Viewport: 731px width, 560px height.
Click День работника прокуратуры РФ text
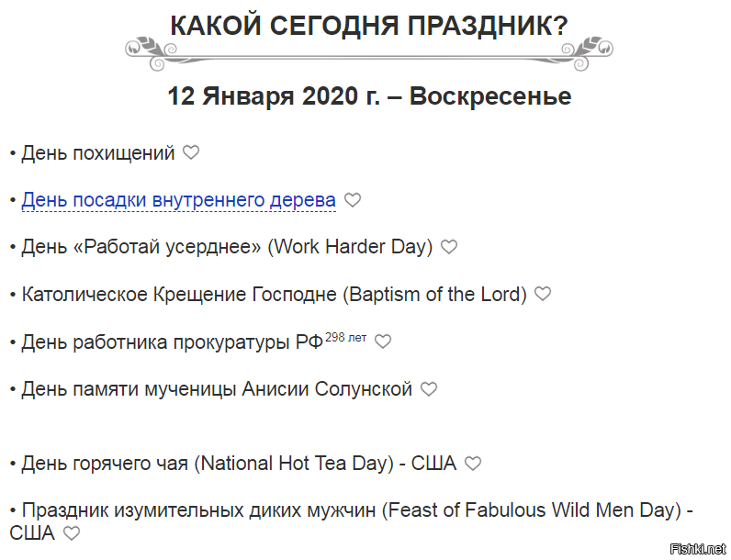[x=173, y=342]
